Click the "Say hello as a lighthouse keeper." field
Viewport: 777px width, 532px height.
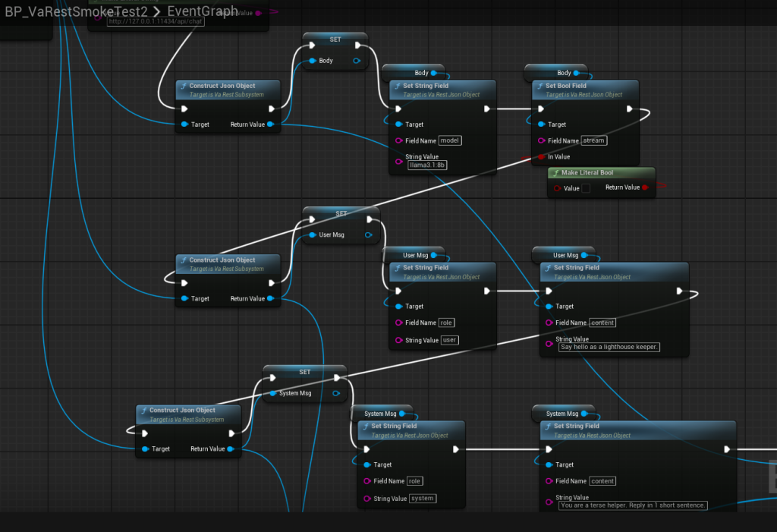point(609,347)
